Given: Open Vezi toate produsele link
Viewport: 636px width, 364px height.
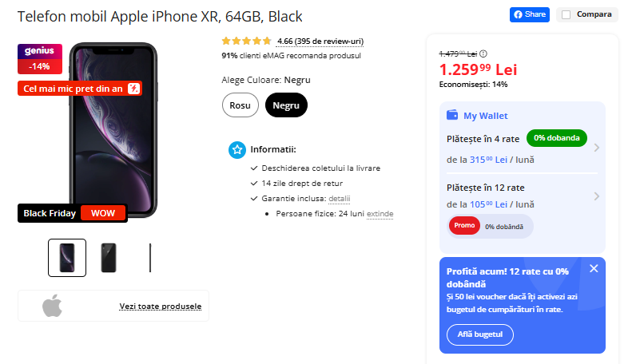Looking at the screenshot, I should point(160,307).
